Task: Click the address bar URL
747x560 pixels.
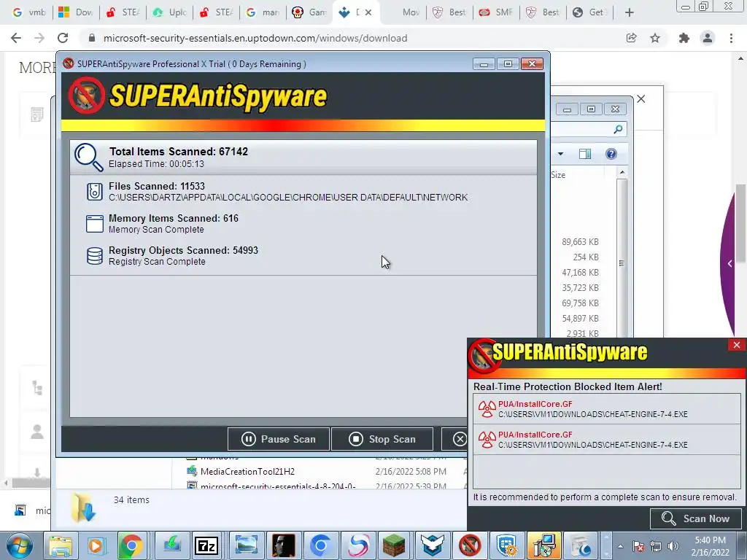Action: pos(255,38)
